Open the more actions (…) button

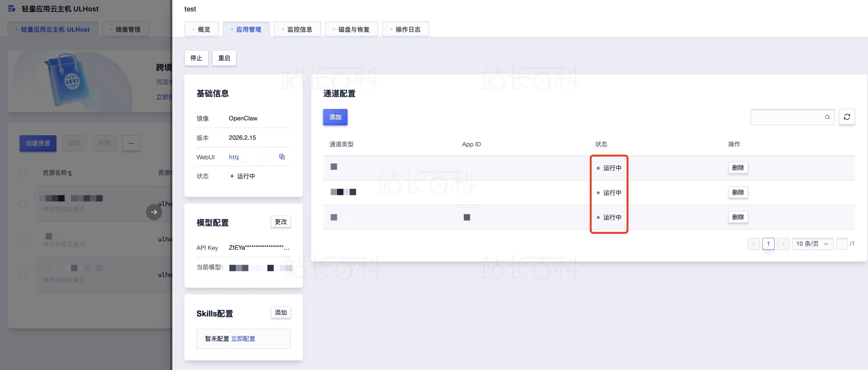(x=131, y=143)
